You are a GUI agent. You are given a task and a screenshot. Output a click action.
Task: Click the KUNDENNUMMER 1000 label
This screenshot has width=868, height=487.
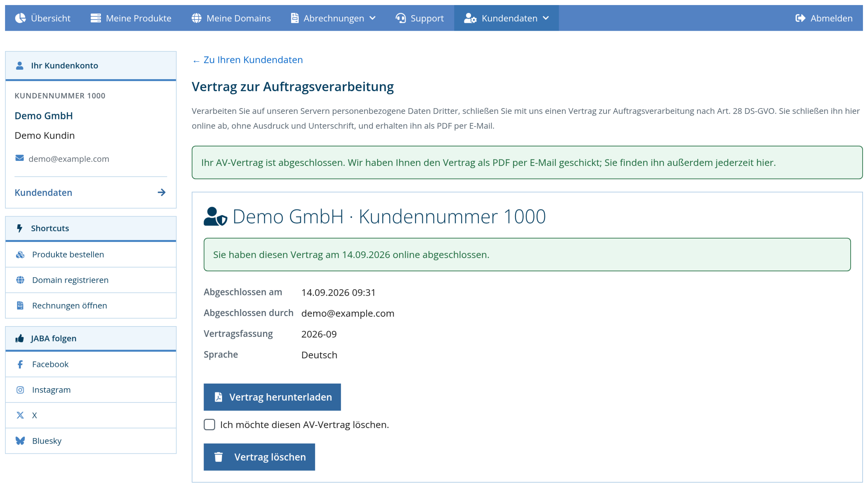click(x=60, y=95)
